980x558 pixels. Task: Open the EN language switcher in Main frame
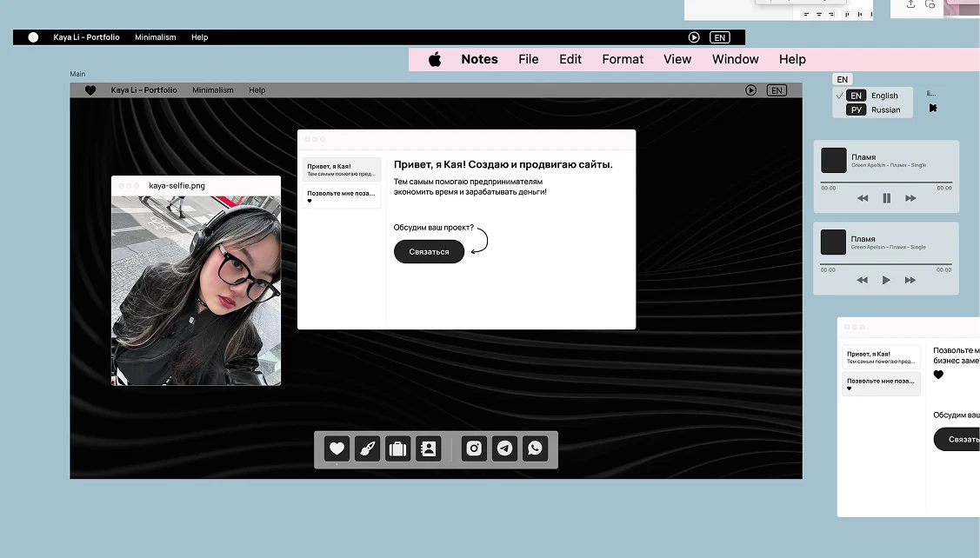click(777, 90)
